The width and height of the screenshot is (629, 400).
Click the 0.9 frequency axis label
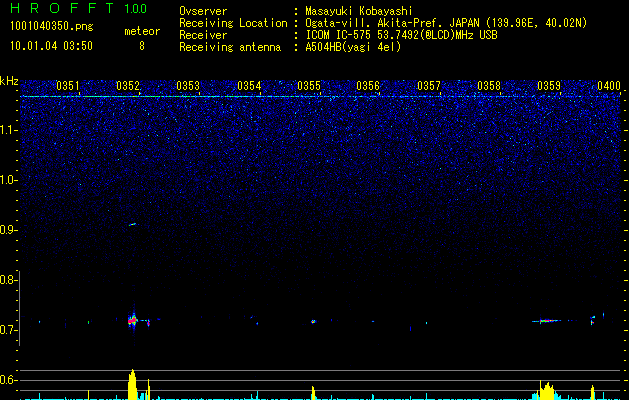pyautogui.click(x=8, y=230)
